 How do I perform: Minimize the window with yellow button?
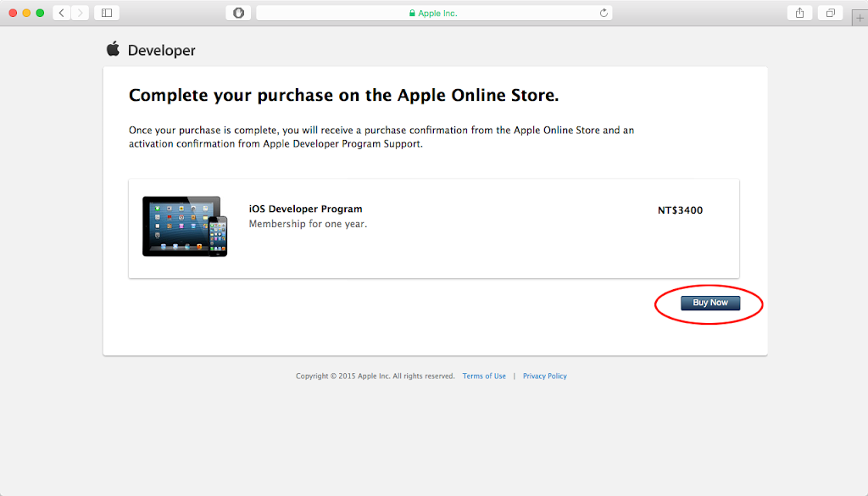[26, 13]
